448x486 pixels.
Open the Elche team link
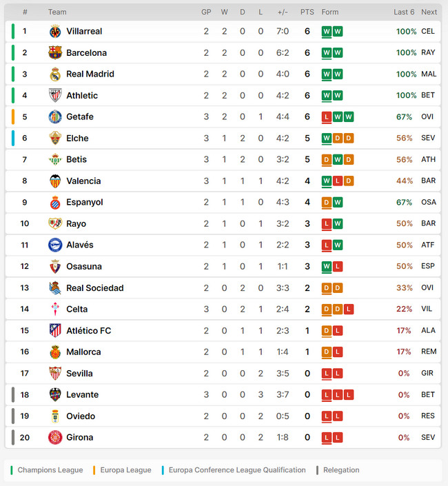(77, 139)
